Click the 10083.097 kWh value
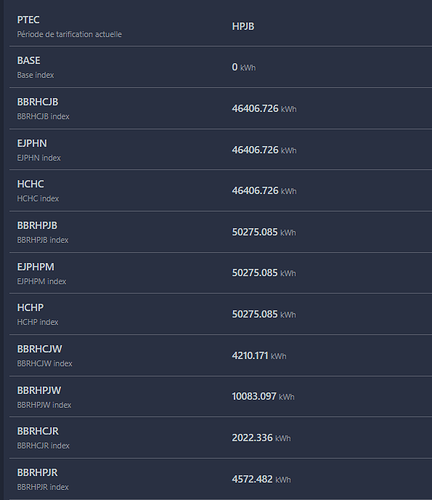The image size is (432, 500). tap(263, 396)
